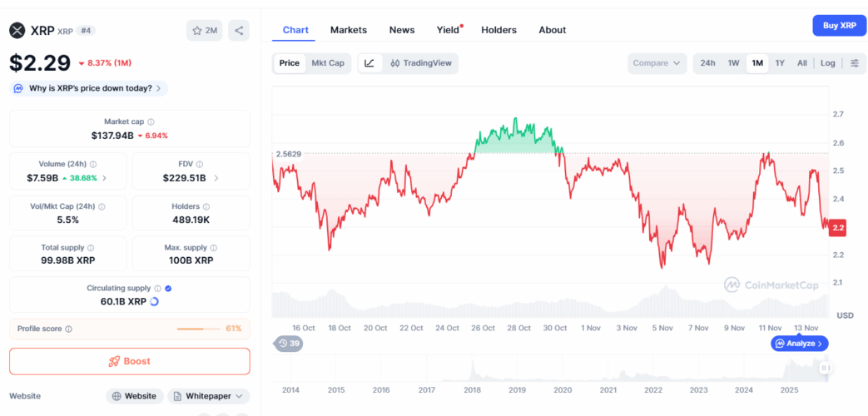Expand the Whitepaper dropdown
Image resolution: width=868 pixels, height=416 pixels.
(x=209, y=396)
